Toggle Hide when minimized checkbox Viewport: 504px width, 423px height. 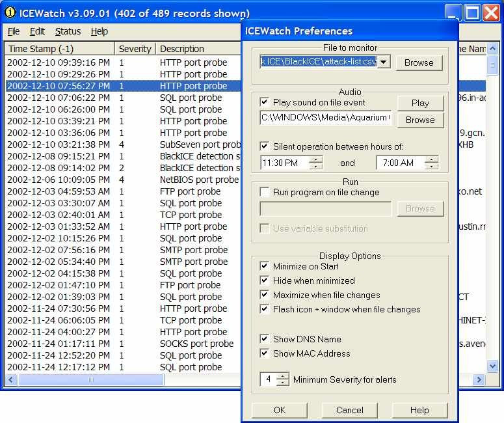click(x=264, y=280)
